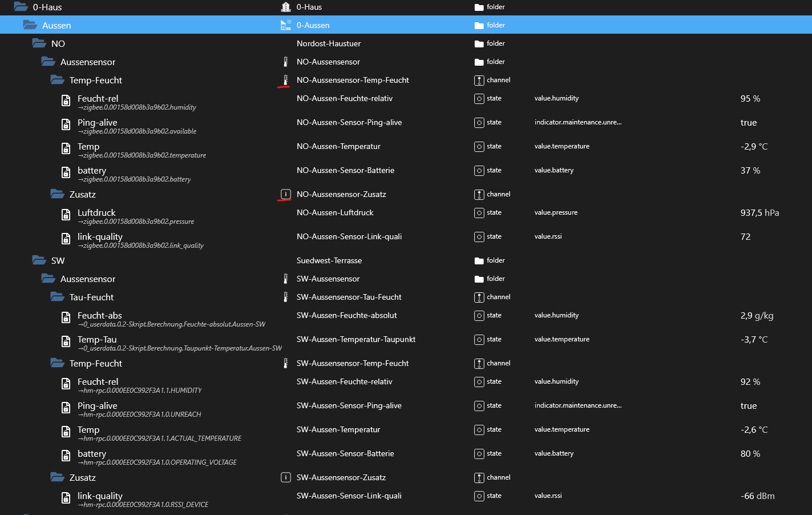Click the icon left of 0-Aussen name

point(286,25)
